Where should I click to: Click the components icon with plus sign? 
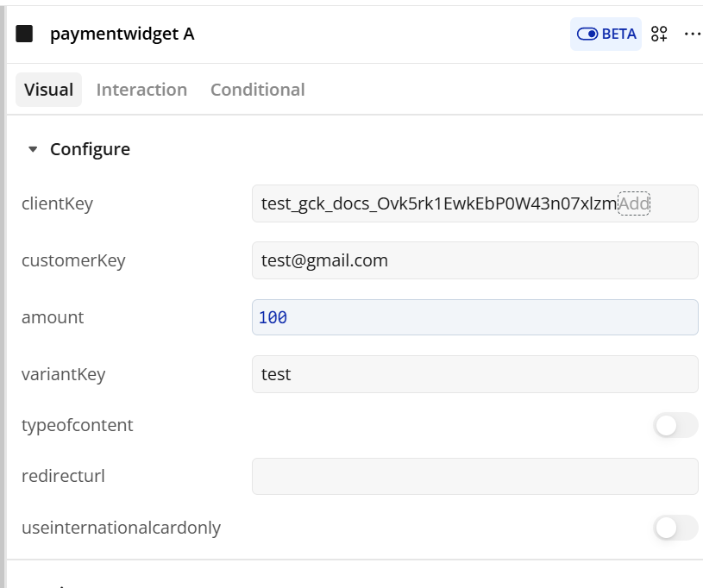(x=660, y=34)
